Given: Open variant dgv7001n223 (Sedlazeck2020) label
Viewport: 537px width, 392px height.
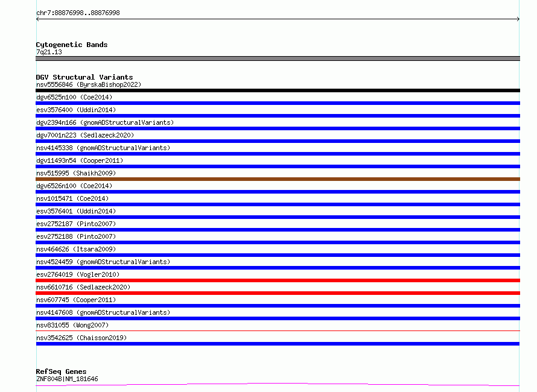Looking at the screenshot, I should [85, 135].
